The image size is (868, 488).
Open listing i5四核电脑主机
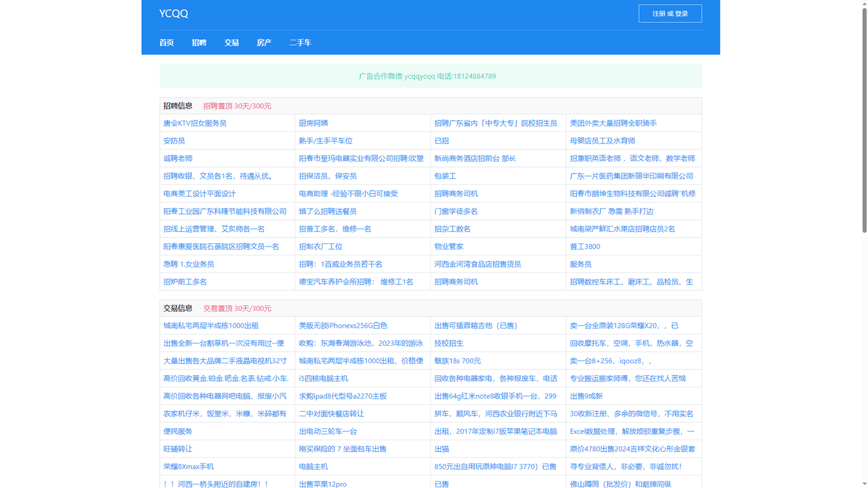(324, 378)
